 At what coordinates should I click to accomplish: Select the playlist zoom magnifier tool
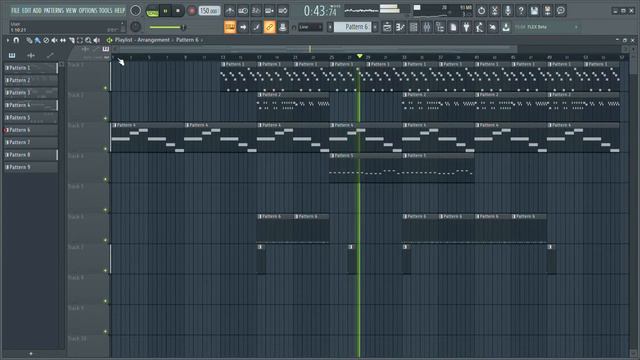(x=88, y=40)
